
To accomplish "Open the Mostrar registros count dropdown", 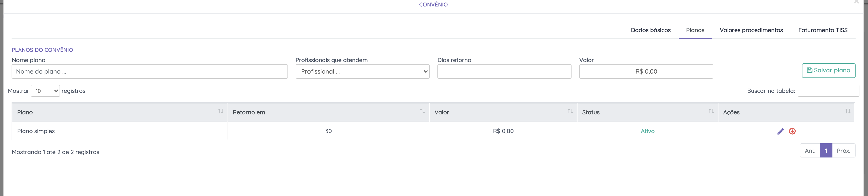I will click(45, 91).
